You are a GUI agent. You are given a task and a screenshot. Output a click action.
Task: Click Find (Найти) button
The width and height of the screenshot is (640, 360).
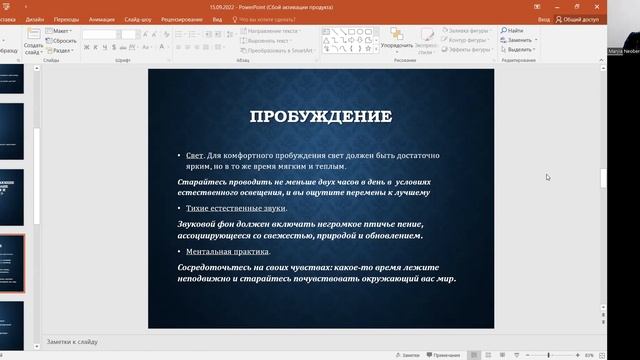(x=512, y=31)
